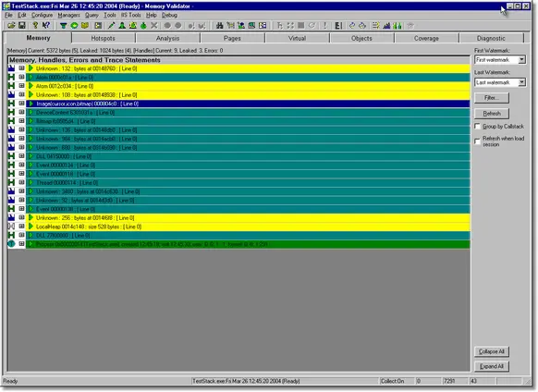Click the exclamation mark toolbar icon
This screenshot has height=392, width=538.
[x=324, y=25]
